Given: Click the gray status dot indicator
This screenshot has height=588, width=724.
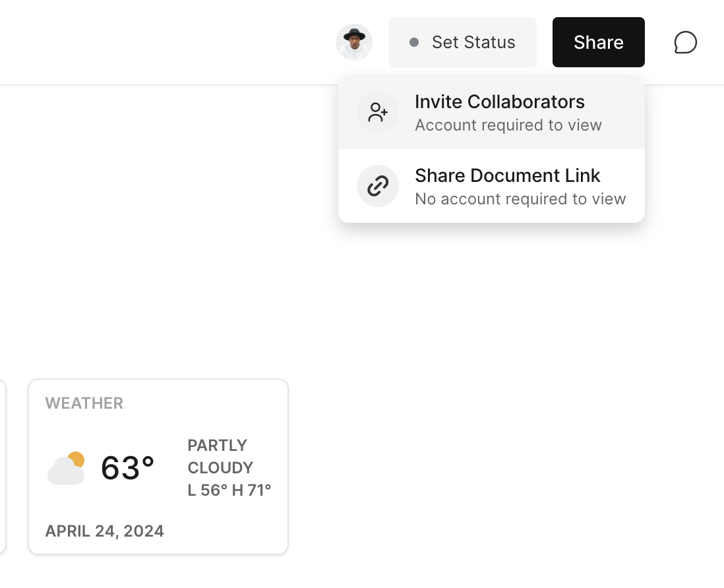Looking at the screenshot, I should pyautogui.click(x=414, y=42).
